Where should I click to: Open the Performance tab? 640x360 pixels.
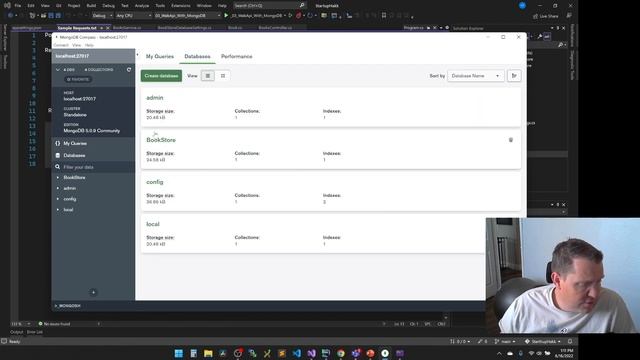(x=236, y=56)
